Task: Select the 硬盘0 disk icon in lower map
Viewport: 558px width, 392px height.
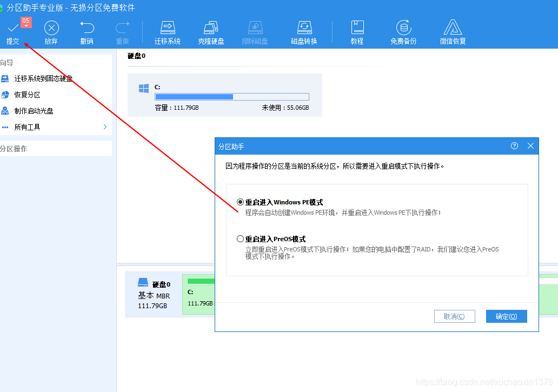Action: (x=143, y=282)
